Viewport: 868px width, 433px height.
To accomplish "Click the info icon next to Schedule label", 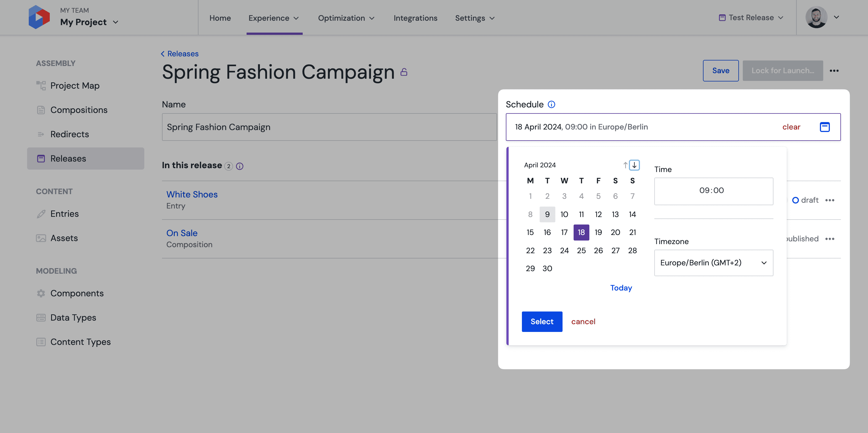I will tap(552, 104).
